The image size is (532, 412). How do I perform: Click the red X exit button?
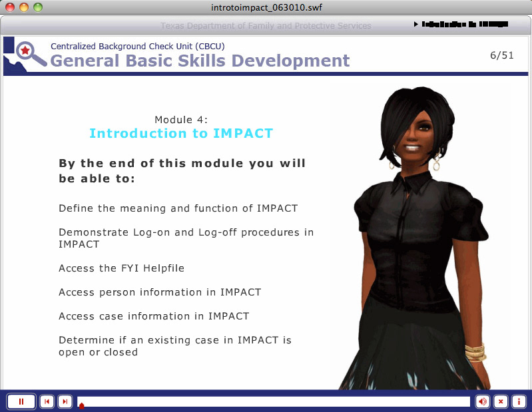point(501,401)
